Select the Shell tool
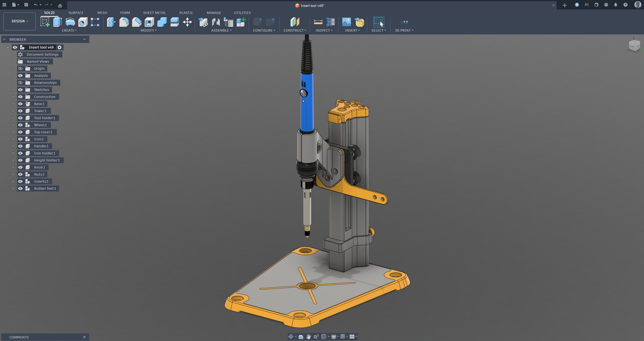 click(149, 22)
